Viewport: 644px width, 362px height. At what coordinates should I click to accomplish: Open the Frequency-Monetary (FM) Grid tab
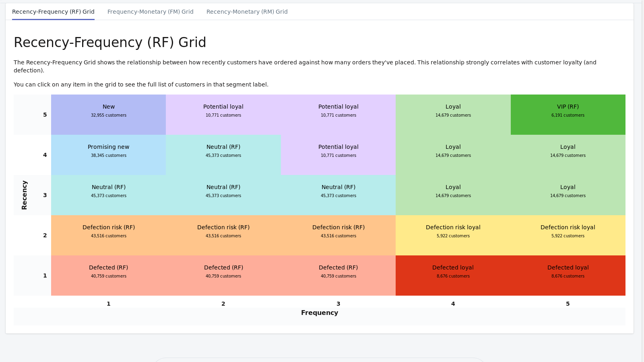(151, 12)
